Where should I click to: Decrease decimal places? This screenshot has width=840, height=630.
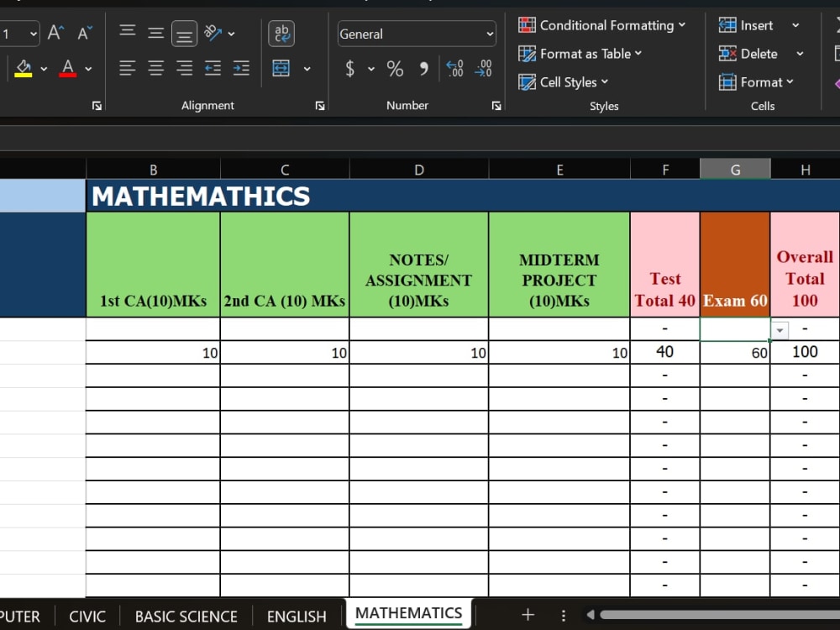tap(483, 69)
